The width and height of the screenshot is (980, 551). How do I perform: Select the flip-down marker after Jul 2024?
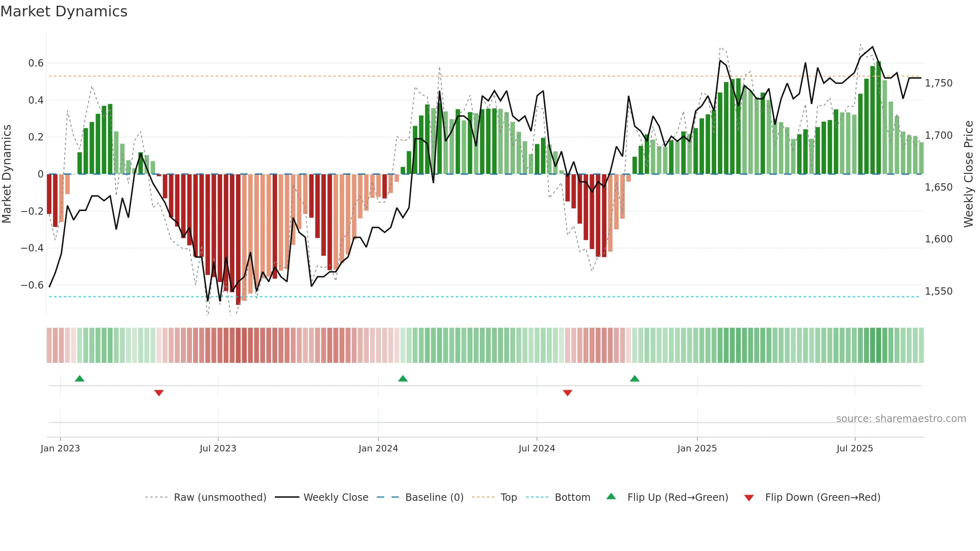point(568,393)
